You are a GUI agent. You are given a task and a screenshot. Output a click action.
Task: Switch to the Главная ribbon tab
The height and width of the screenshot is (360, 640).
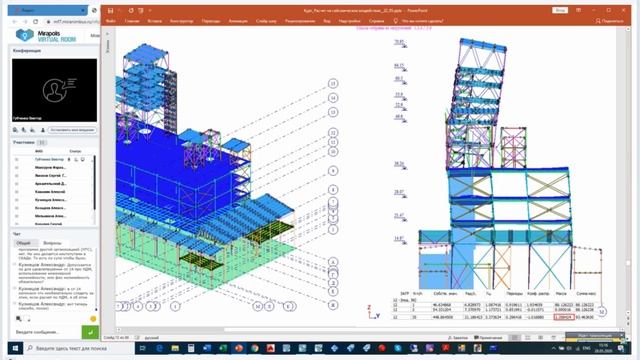tap(132, 21)
